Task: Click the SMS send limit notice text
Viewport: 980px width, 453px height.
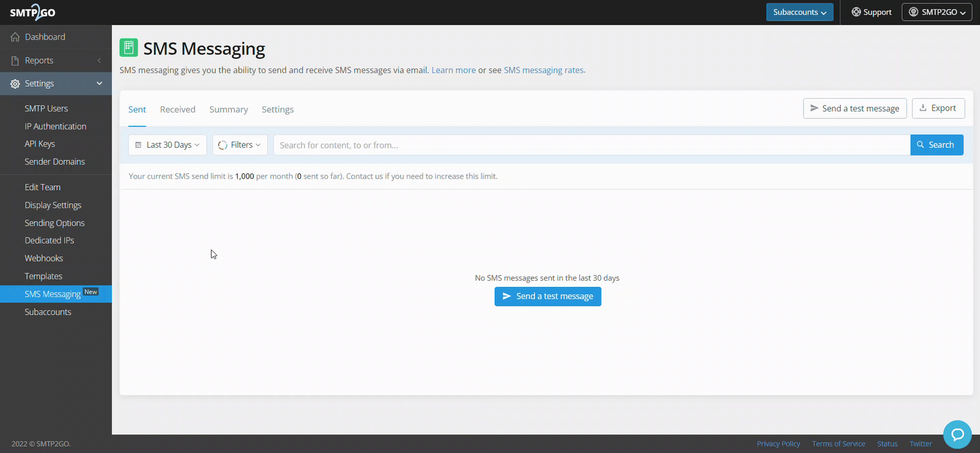Action: pos(313,176)
